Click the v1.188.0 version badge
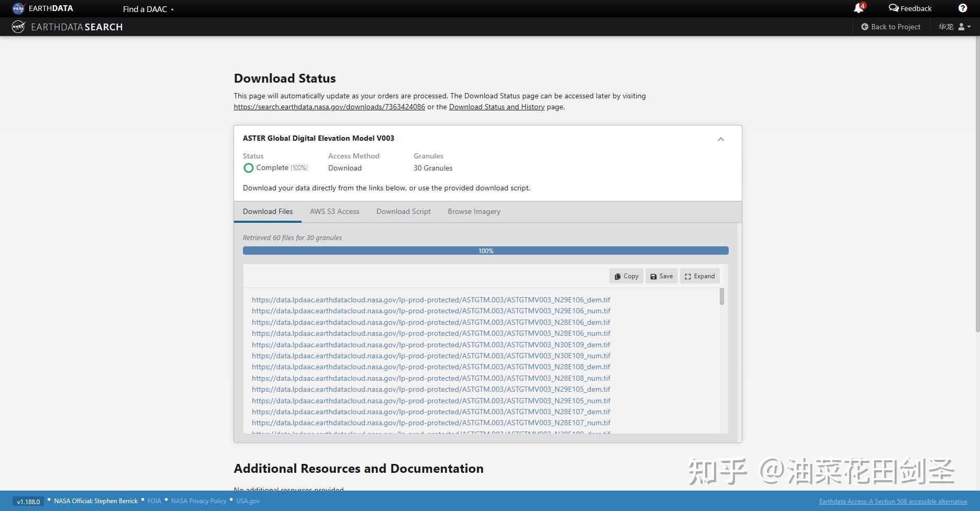This screenshot has height=511, width=980. 28,502
